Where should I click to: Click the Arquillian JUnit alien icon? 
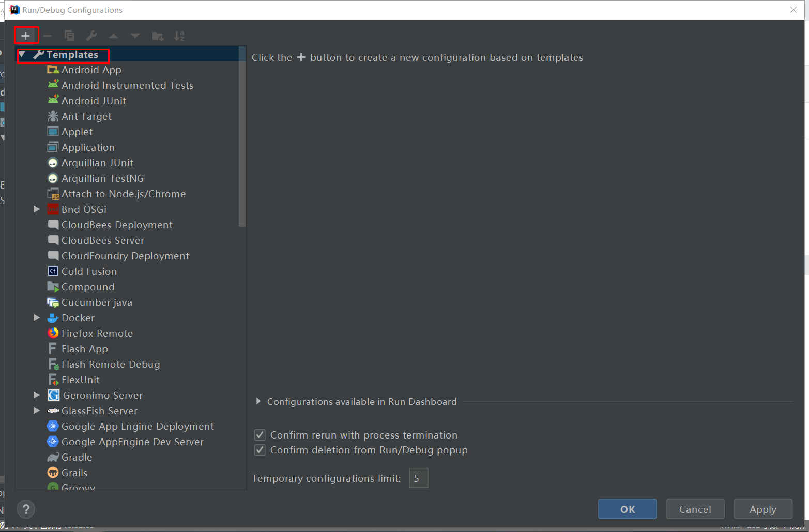click(53, 163)
